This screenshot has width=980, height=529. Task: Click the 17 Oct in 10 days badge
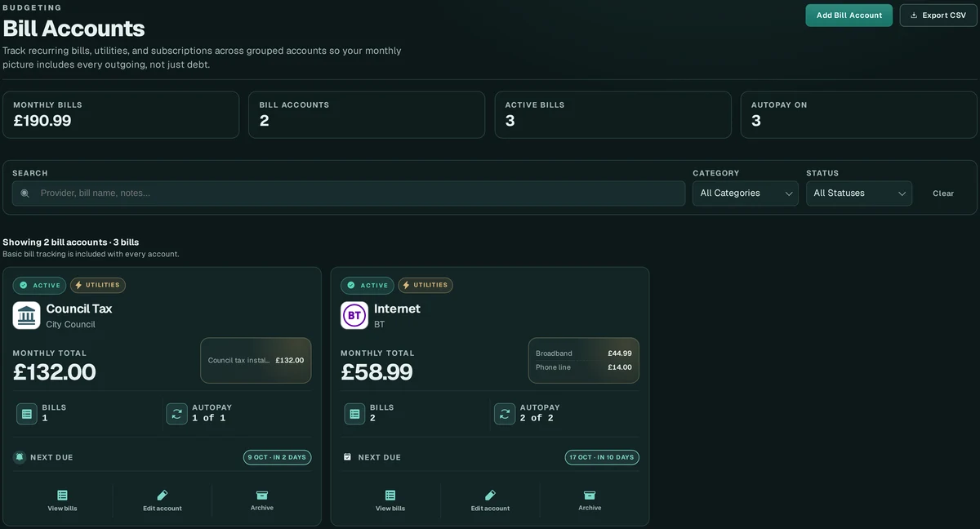(602, 457)
